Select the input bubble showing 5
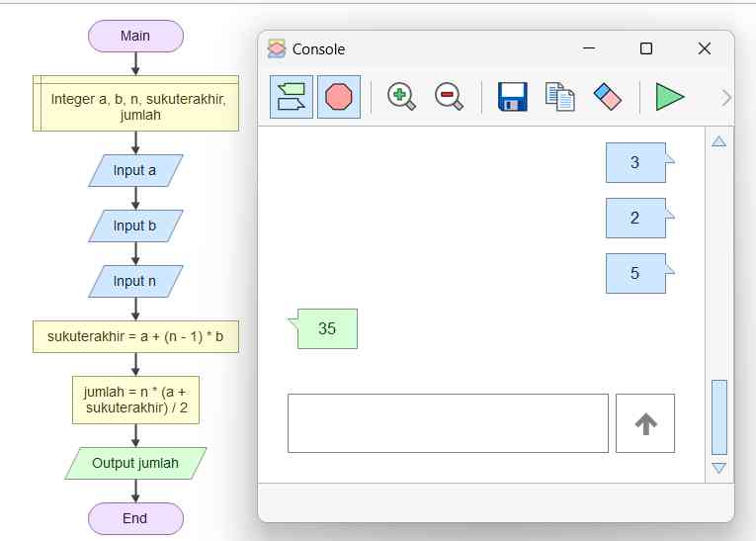Screen dimensions: 756x541 click(x=636, y=274)
